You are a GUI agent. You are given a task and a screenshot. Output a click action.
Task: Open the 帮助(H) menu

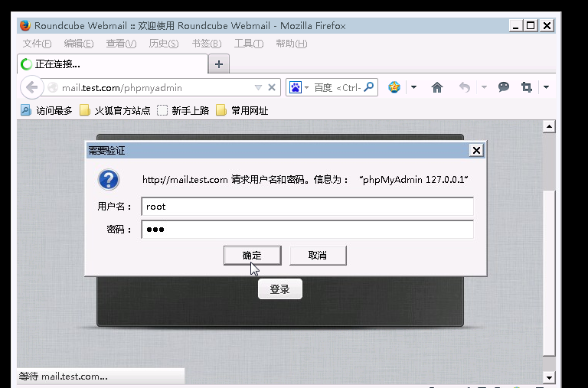292,44
